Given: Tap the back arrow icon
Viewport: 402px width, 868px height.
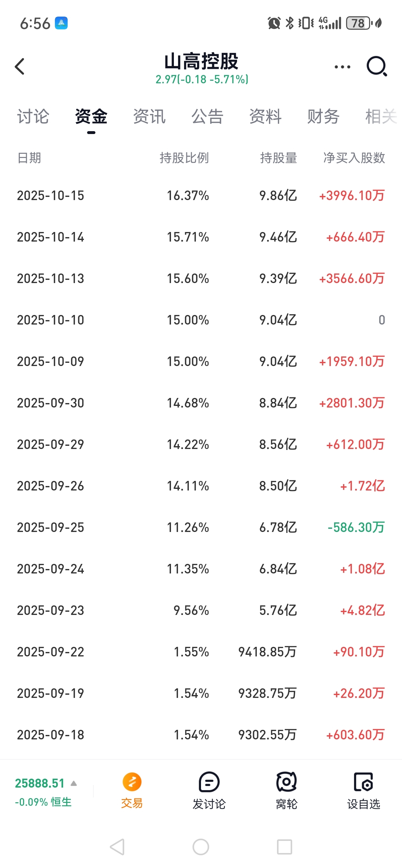Looking at the screenshot, I should click(20, 66).
